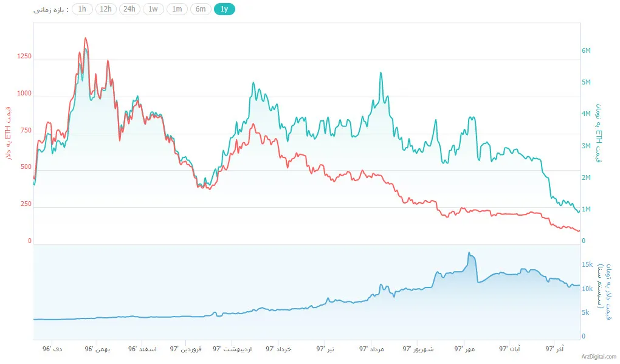The image size is (620, 364).
Task: Select the آذر '97 date label
Action: (556, 349)
